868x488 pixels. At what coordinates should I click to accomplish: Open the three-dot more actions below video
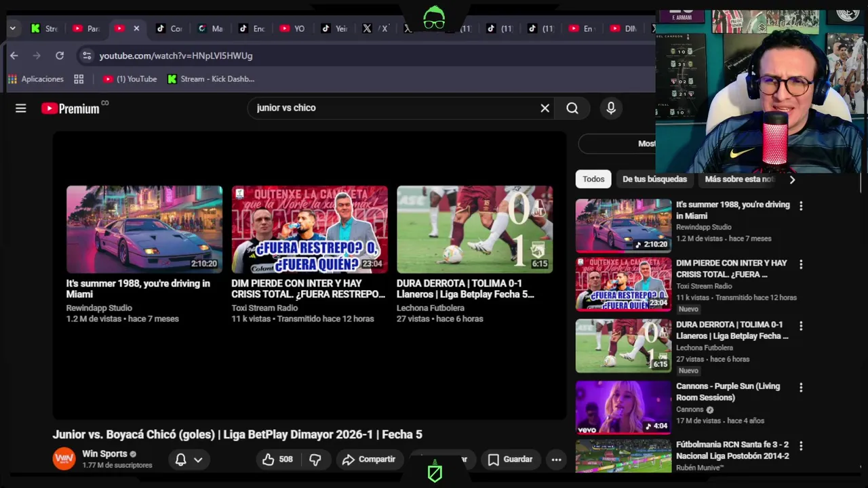[x=556, y=460]
